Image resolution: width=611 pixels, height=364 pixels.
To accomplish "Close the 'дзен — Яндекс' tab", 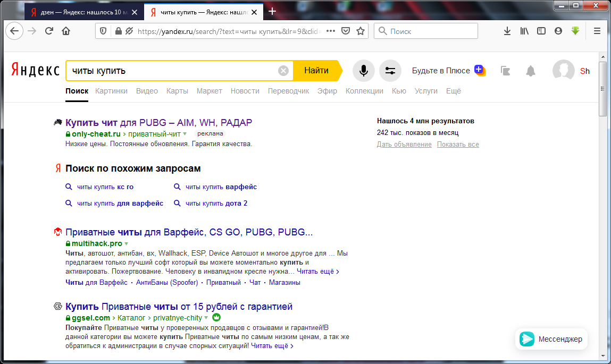I will 135,12.
